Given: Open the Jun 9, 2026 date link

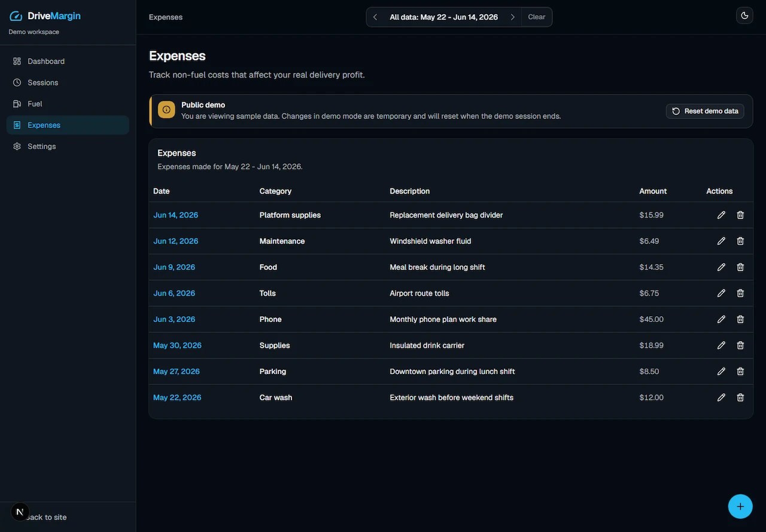Looking at the screenshot, I should 174,267.
